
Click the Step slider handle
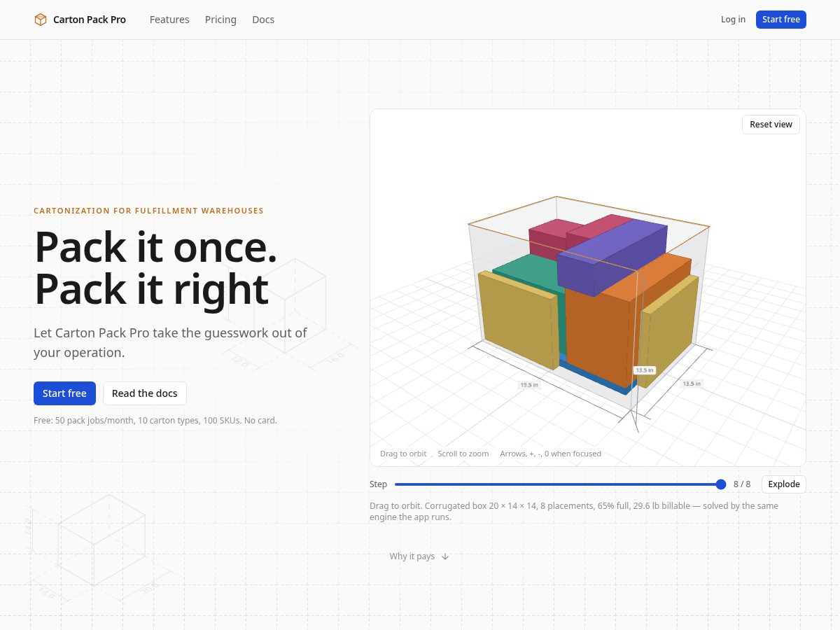pos(721,484)
